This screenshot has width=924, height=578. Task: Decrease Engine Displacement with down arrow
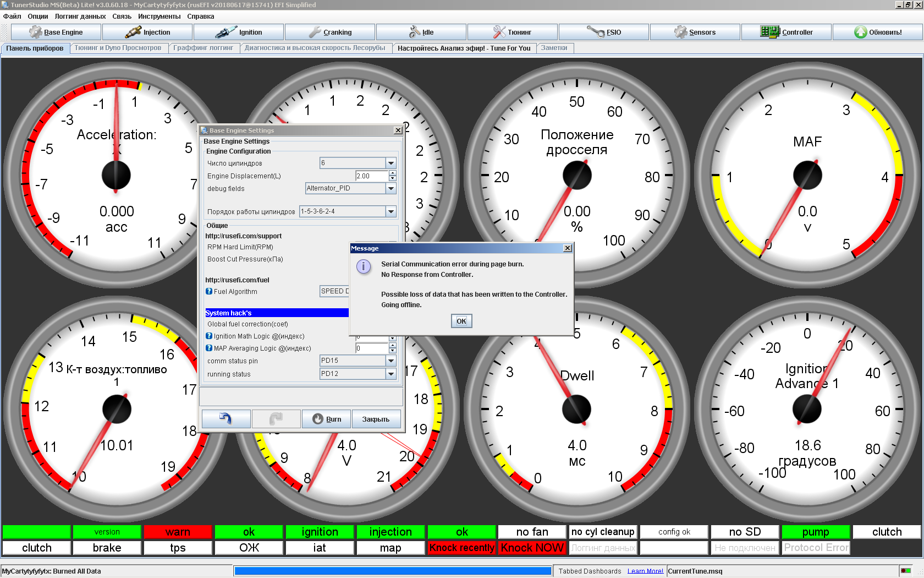coord(392,178)
